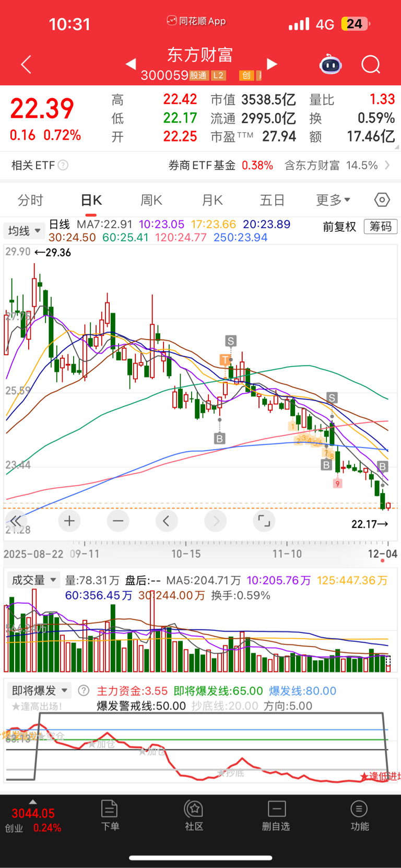The height and width of the screenshot is (868, 401).
Task: Tap the red 9 sequence marker
Action: coord(337,484)
